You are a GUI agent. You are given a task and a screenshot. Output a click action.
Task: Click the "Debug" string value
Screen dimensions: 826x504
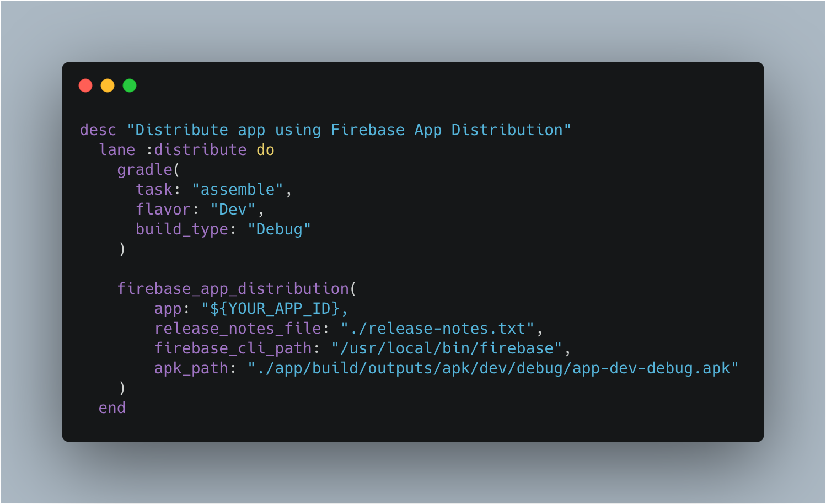pos(279,229)
